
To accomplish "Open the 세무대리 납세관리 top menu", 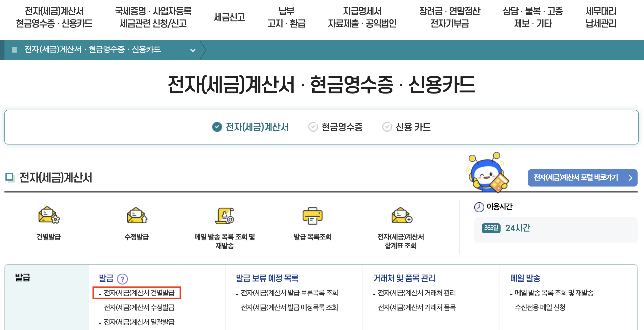I will (600, 17).
